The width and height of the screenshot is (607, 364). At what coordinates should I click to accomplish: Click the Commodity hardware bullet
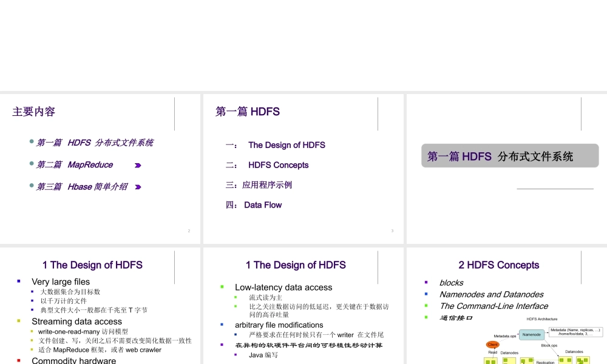point(74,360)
